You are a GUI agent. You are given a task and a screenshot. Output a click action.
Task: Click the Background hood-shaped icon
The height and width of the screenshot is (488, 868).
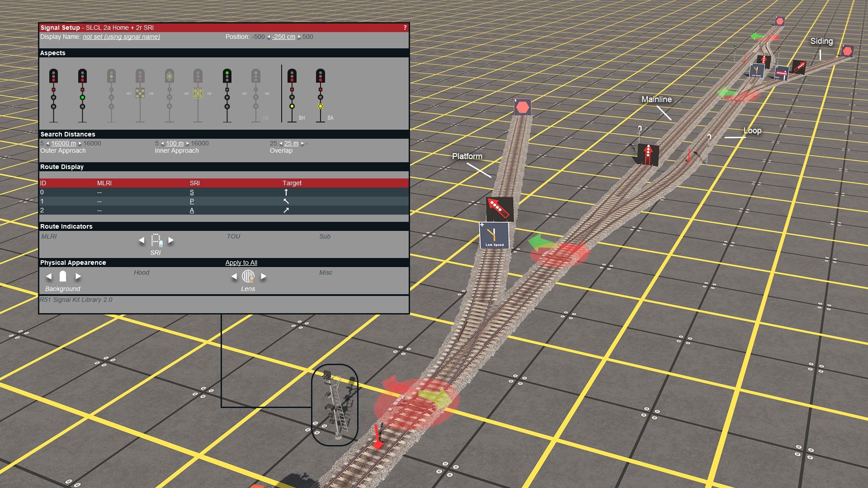click(x=62, y=277)
